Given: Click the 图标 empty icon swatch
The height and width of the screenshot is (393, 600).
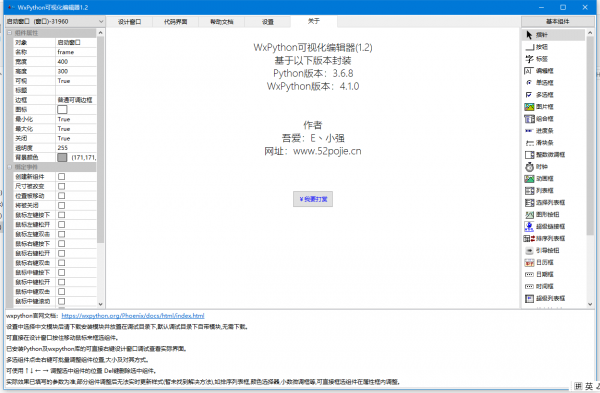Looking at the screenshot, I should click(62, 109).
